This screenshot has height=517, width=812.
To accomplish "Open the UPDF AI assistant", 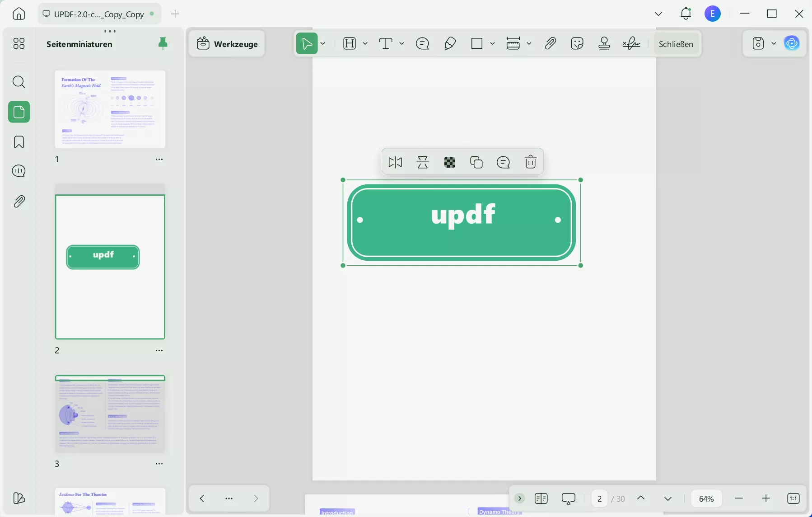I will [x=792, y=43].
